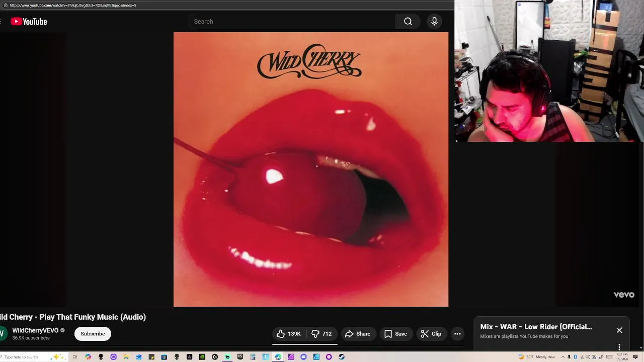Open the Outlook mail taskbar icon
644x362 pixels.
(138, 357)
